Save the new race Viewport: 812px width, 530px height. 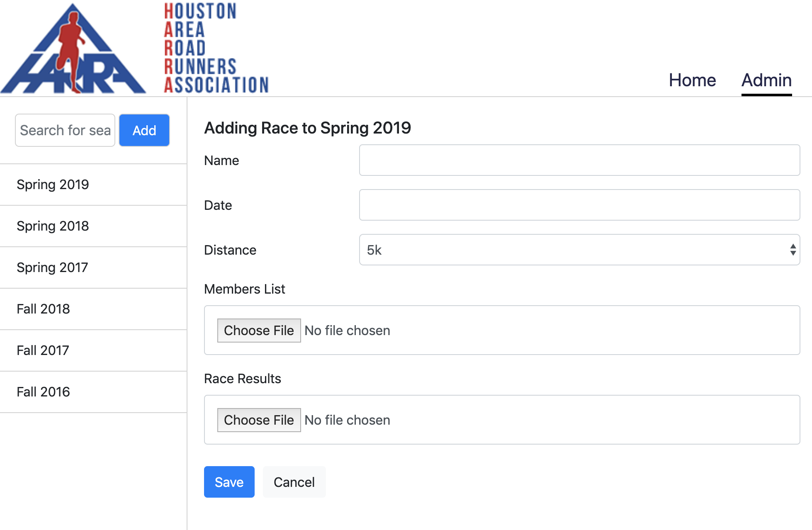click(x=229, y=482)
